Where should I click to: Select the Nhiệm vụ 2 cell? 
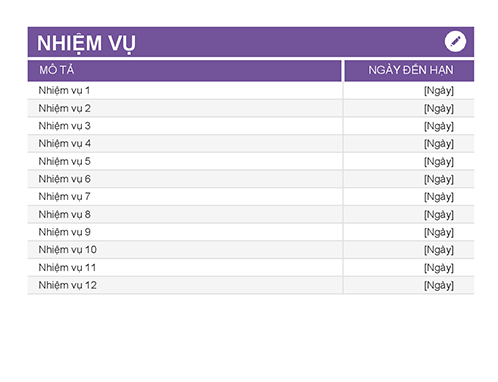(185, 108)
